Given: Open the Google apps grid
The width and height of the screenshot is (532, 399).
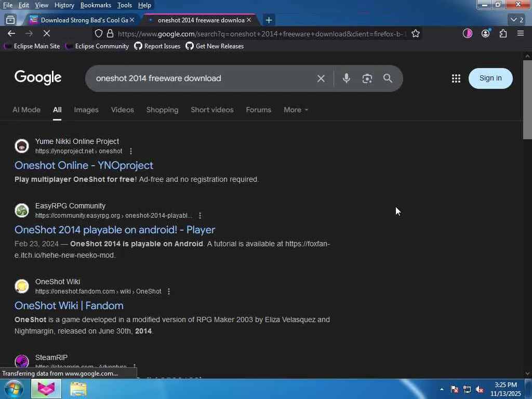Looking at the screenshot, I should [456, 78].
